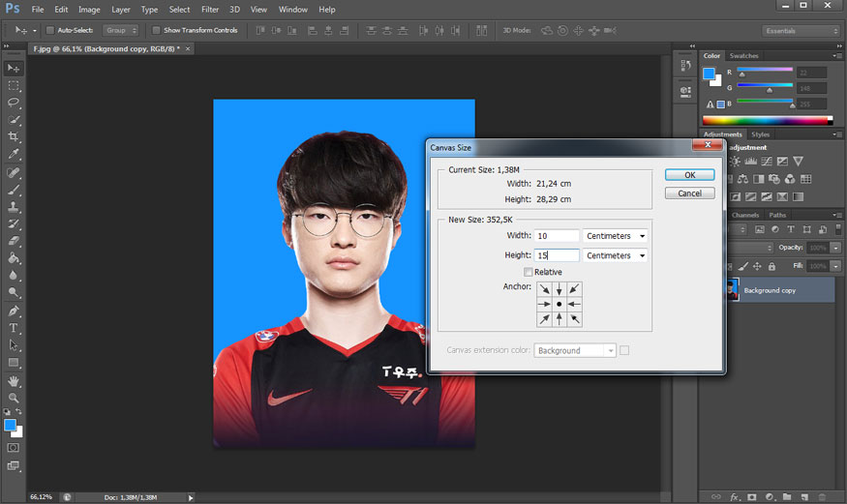Open the Image menu
Image resolution: width=847 pixels, height=504 pixels.
point(89,9)
